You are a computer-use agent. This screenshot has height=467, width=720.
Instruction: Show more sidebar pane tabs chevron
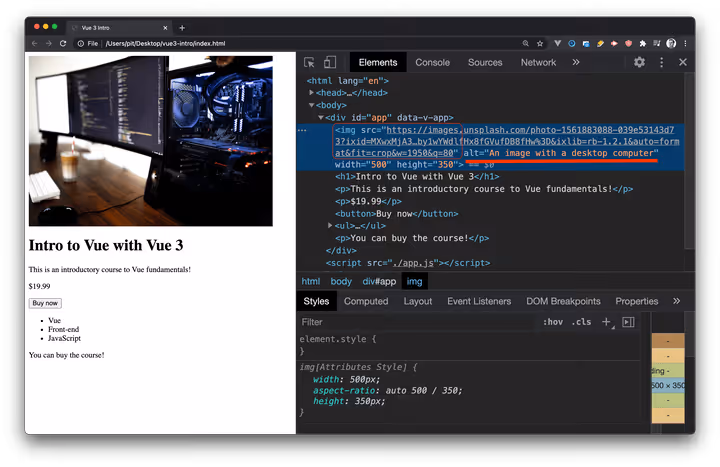[676, 301]
